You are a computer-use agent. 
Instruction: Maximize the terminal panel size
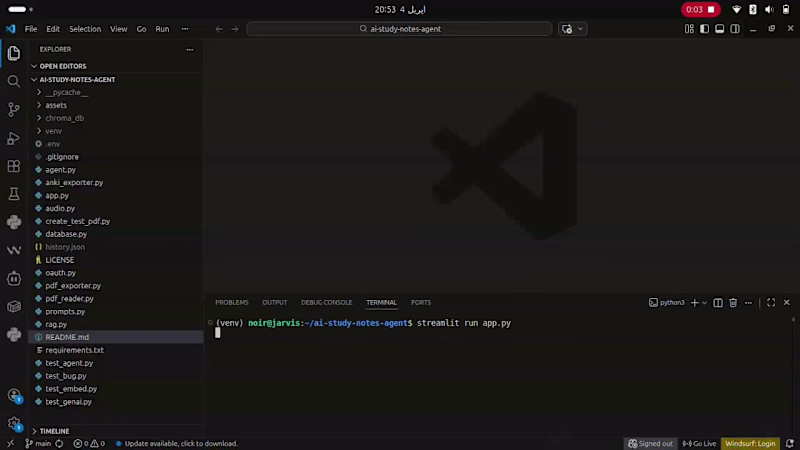[771, 303]
